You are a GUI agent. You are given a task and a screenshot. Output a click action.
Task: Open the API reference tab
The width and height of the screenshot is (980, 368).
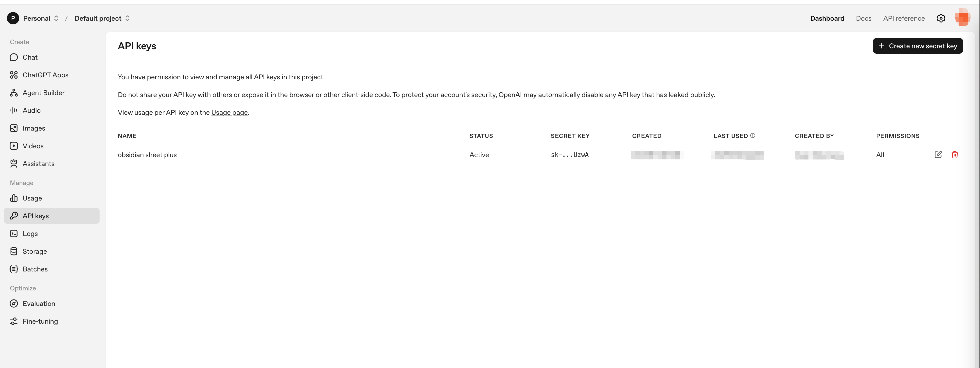pyautogui.click(x=904, y=18)
